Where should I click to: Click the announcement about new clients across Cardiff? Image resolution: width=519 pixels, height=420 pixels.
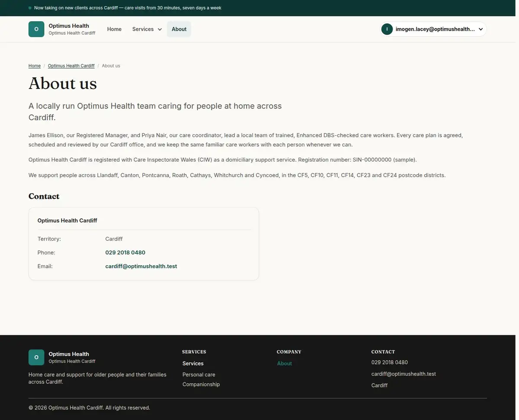[128, 8]
